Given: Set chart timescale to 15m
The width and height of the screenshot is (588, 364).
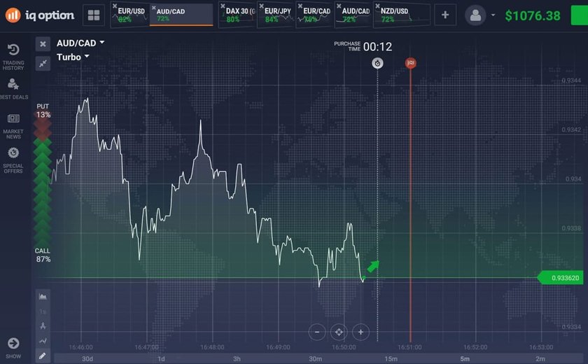Looking at the screenshot, I should pos(391,359).
